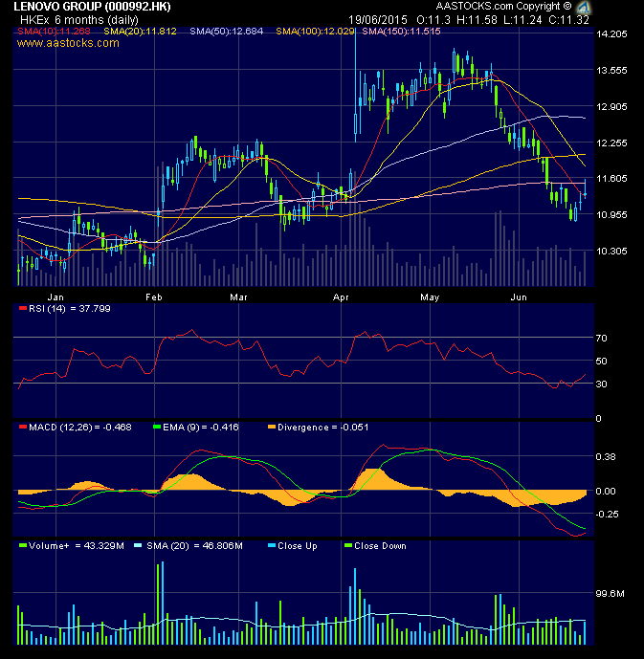The height and width of the screenshot is (659, 644).
Task: Click the green Close Down legend swatch
Action: pyautogui.click(x=348, y=545)
